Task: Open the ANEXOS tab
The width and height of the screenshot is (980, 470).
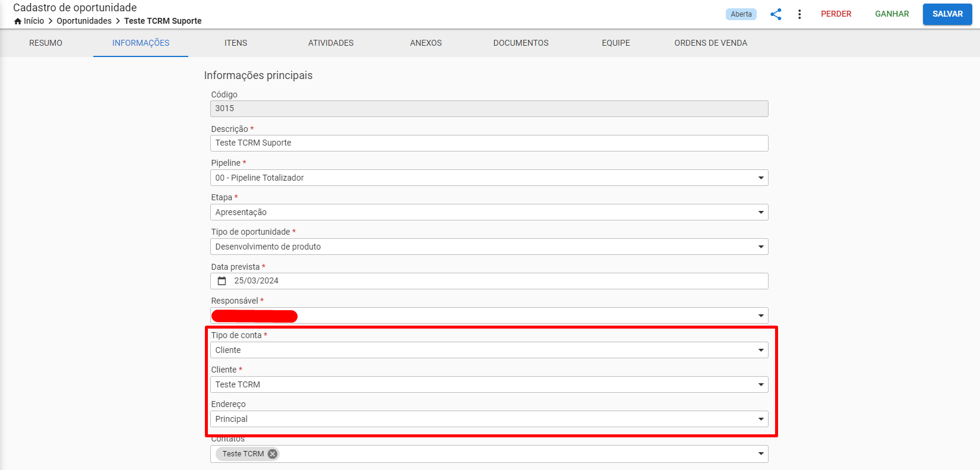Action: click(x=426, y=43)
